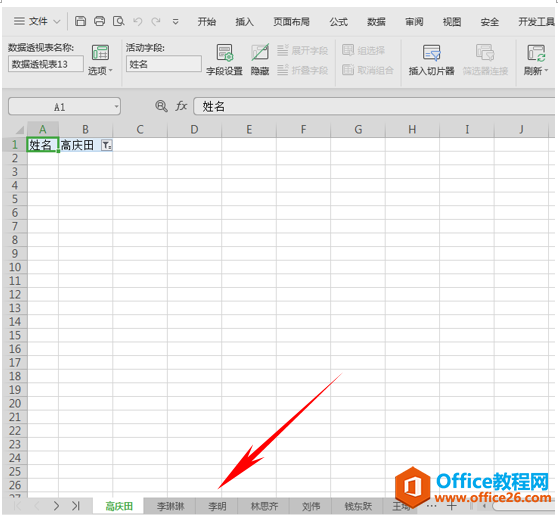Click 筛选器连接 filter connections icon
The width and height of the screenshot is (558, 515).
pos(485,53)
